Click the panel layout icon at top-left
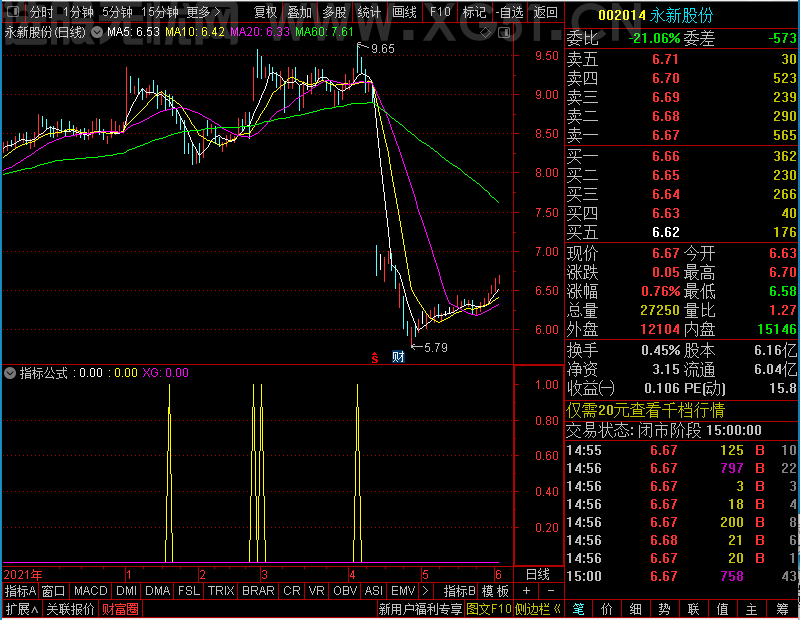This screenshot has width=800, height=620. pyautogui.click(x=13, y=11)
